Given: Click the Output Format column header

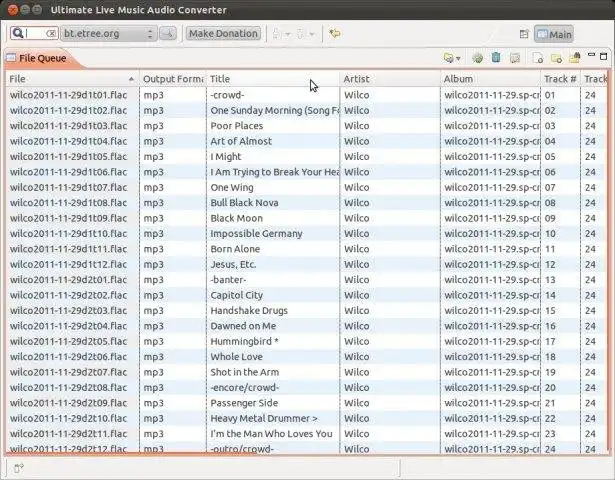Looking at the screenshot, I should point(173,79).
